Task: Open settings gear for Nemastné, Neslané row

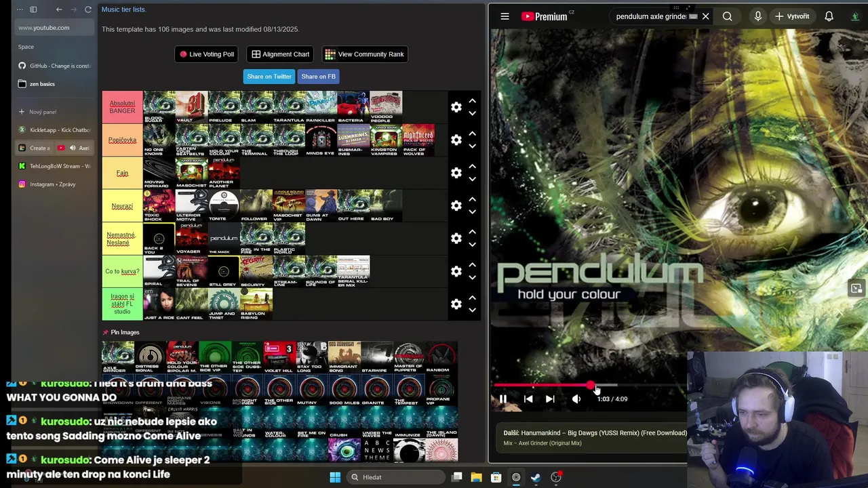Action: coord(456,239)
